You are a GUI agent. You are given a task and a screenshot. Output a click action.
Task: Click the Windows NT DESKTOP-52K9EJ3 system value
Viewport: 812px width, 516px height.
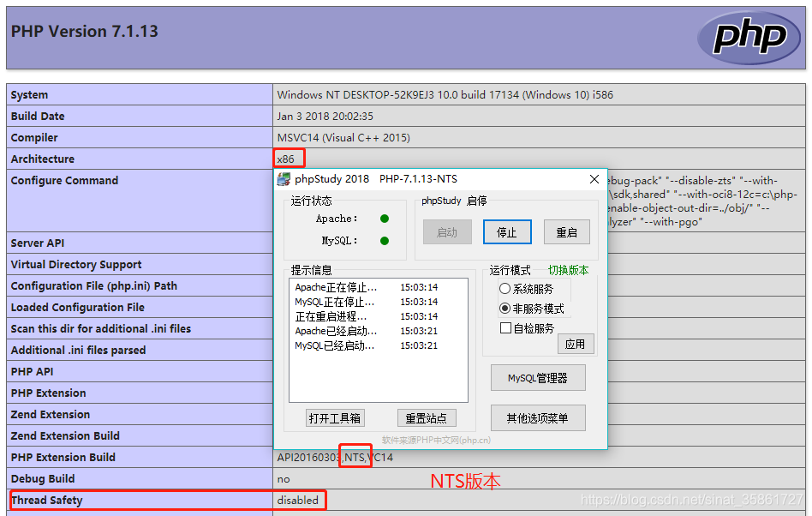445,95
